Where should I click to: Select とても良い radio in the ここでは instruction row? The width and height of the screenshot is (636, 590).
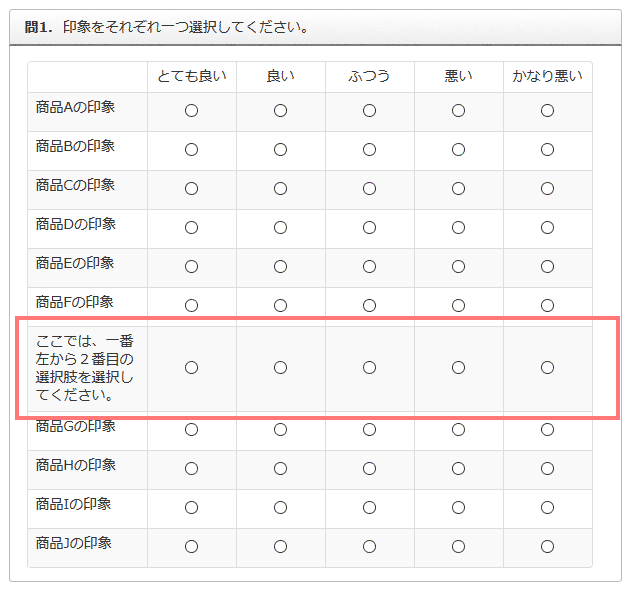click(191, 368)
